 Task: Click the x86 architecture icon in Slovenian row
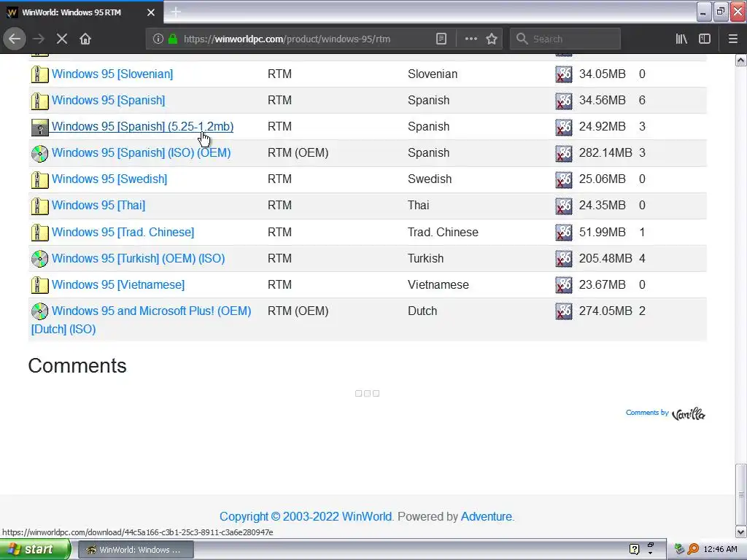564,74
